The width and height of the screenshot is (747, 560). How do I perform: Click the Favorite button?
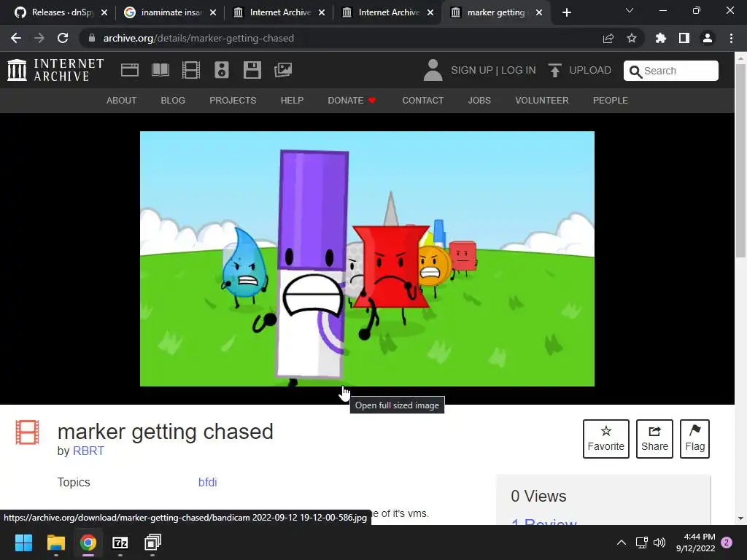(606, 439)
